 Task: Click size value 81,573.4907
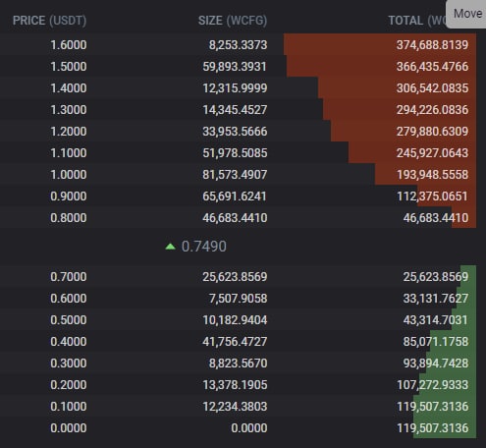(235, 175)
